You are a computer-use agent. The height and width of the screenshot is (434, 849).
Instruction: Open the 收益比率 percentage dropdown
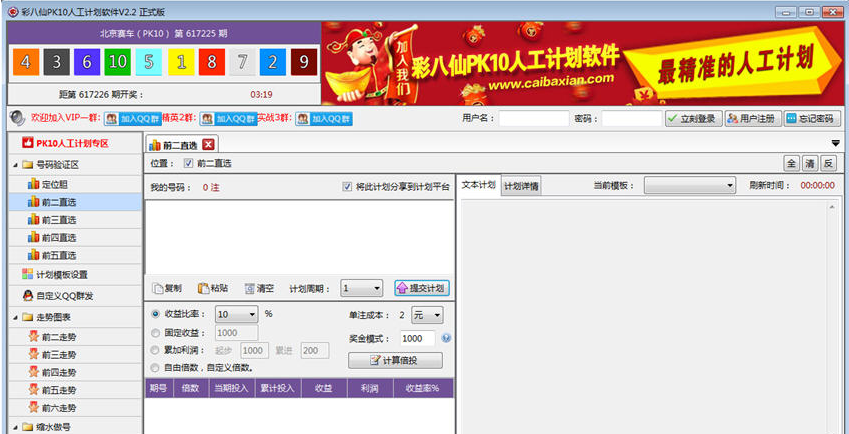[x=237, y=314]
